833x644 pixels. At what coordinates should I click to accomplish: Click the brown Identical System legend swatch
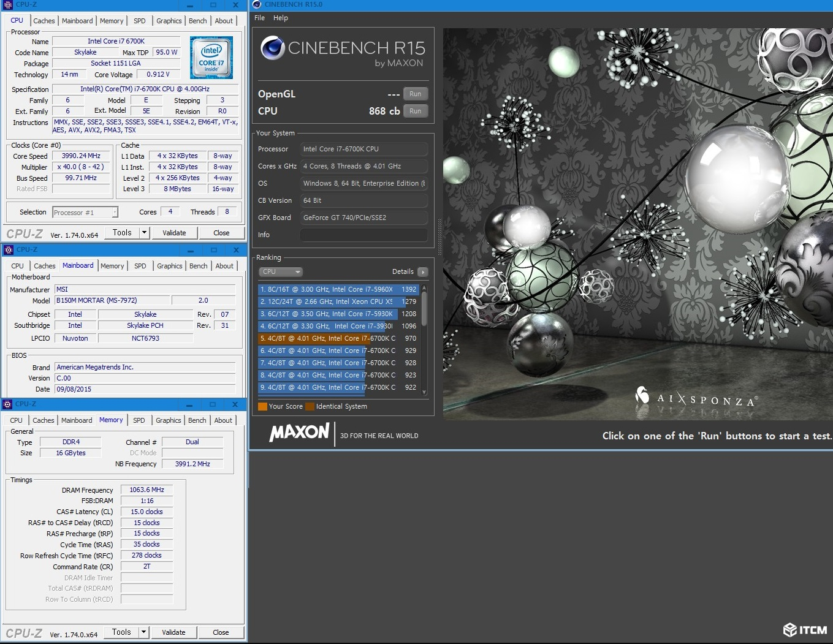(310, 406)
